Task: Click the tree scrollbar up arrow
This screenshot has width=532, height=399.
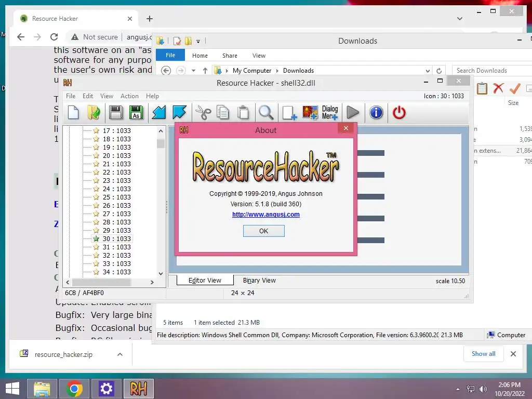Action: click(x=161, y=130)
